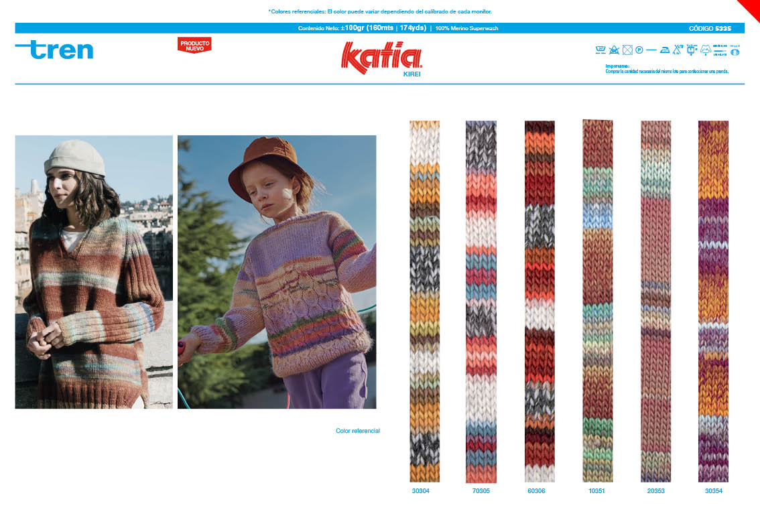Viewport: 760px width, 532px height.
Task: Click the dry clean P circle symbol
Action: pos(639,50)
